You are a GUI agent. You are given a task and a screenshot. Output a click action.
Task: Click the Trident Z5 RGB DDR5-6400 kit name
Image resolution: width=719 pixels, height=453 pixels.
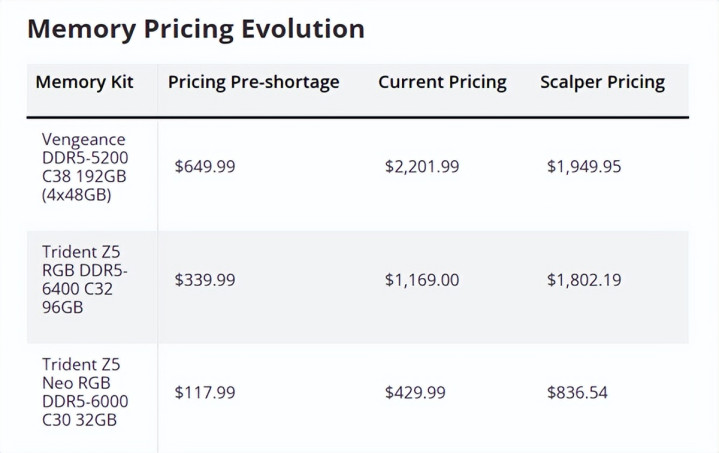(85, 279)
